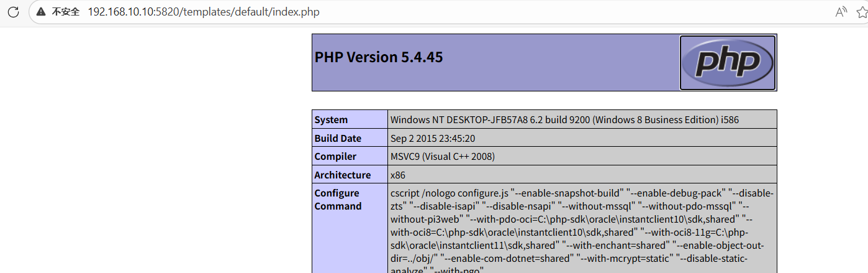Select the Compiler row label
Viewport: 868px width, 273px height.
(x=335, y=157)
